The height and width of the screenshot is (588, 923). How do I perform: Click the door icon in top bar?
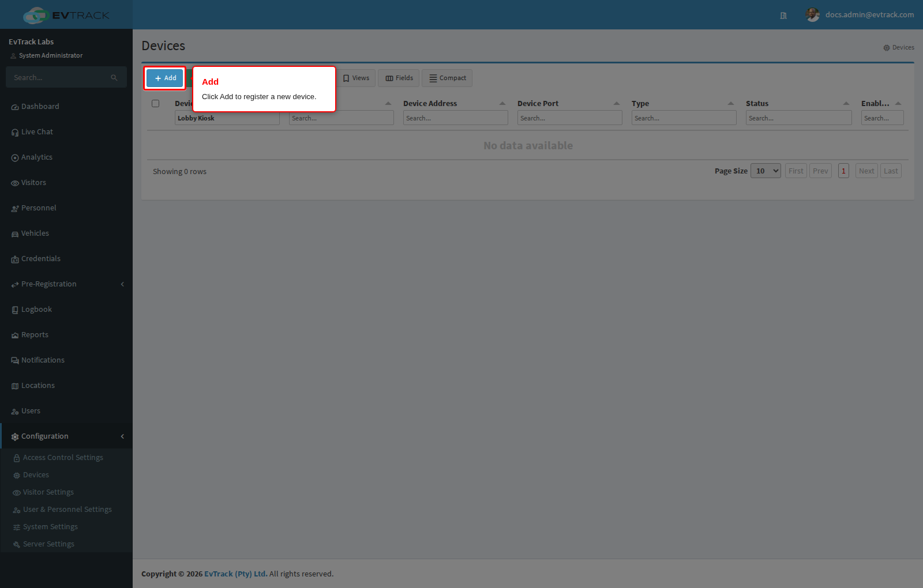pos(783,16)
